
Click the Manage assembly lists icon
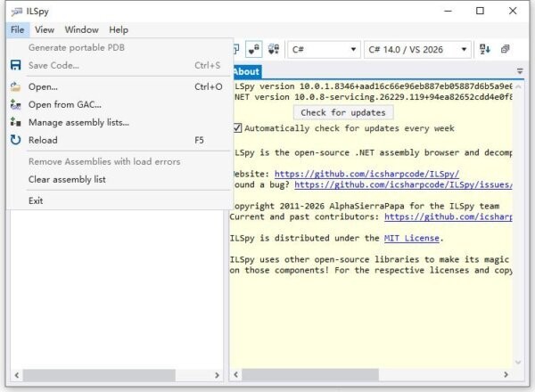15,122
